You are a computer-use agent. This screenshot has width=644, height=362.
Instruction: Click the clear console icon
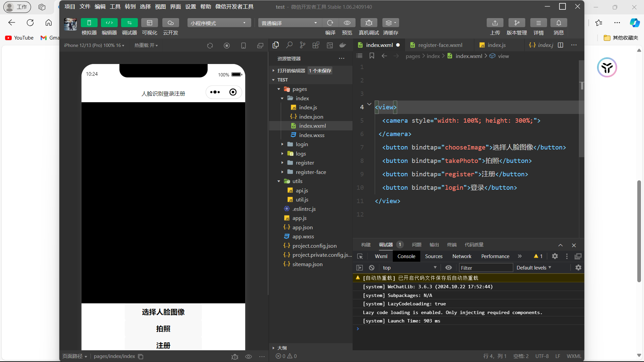[372, 267]
